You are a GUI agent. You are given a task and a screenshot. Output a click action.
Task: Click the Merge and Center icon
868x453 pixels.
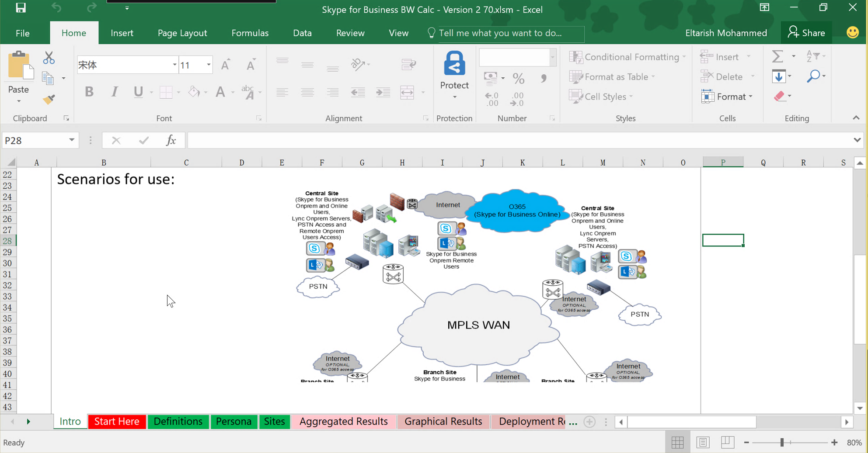point(407,92)
